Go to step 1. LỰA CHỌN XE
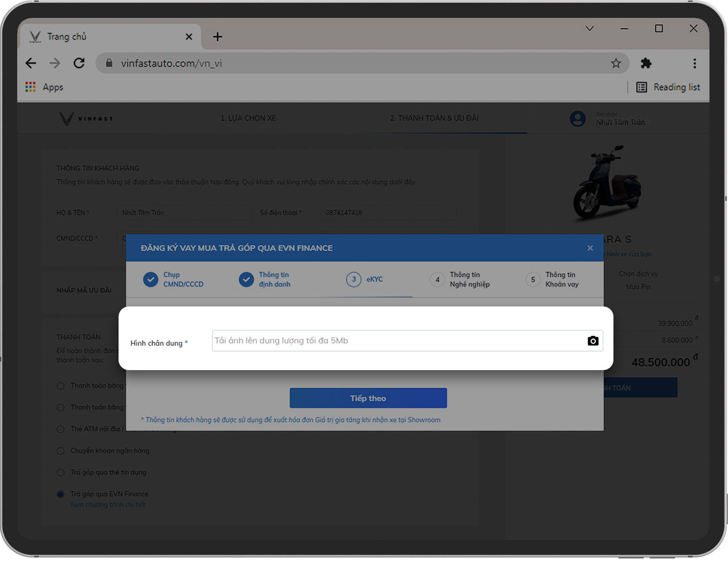 (x=249, y=118)
